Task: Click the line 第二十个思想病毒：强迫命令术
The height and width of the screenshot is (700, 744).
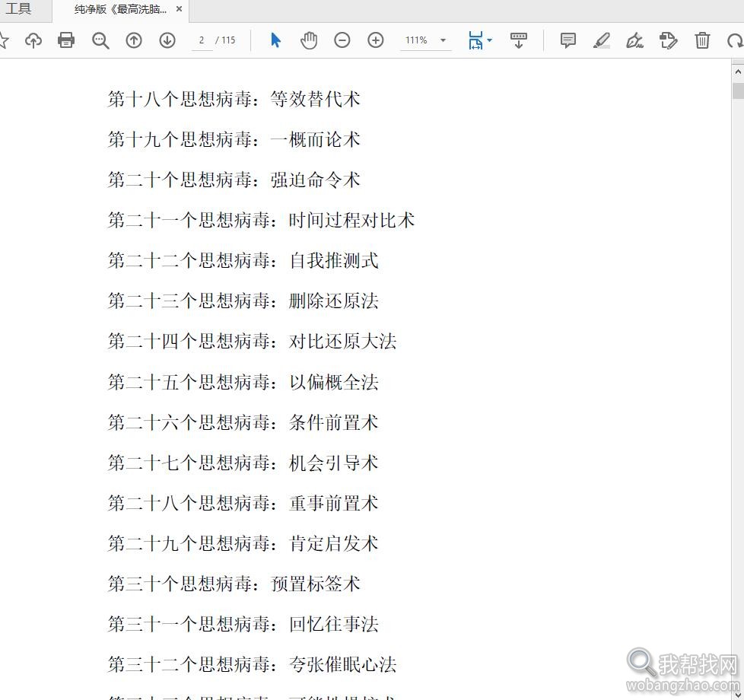Action: click(234, 180)
